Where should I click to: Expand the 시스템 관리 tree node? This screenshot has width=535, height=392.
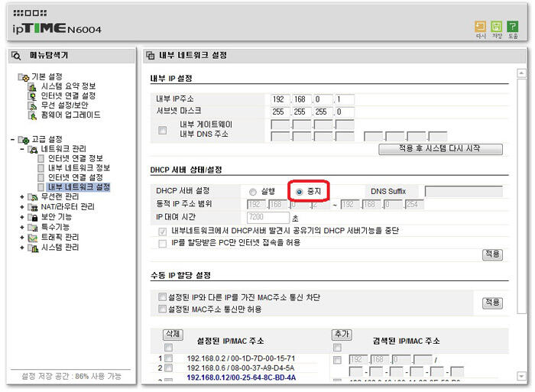(x=22, y=248)
